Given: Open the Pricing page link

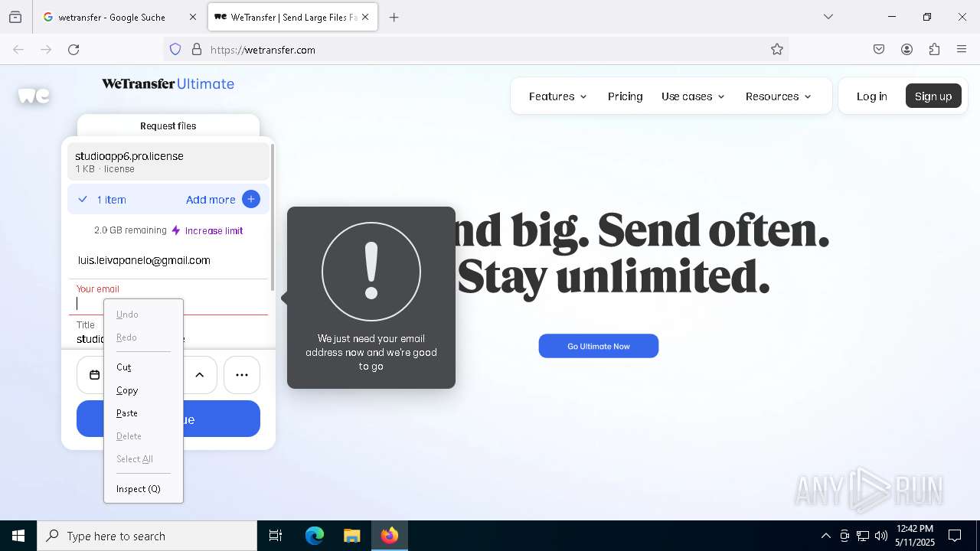Looking at the screenshot, I should coord(625,96).
